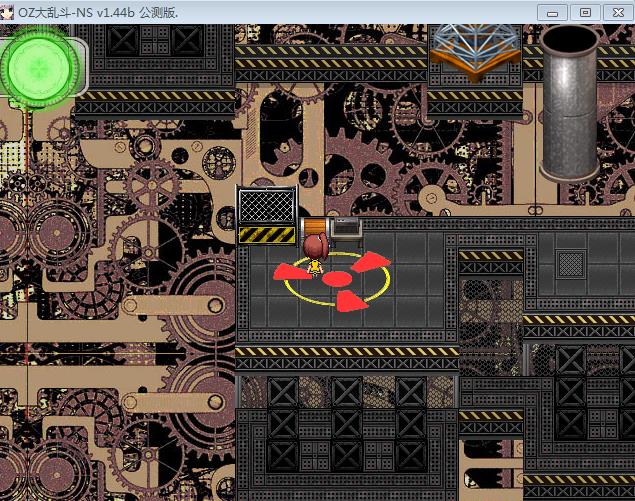Image resolution: width=635 pixels, height=501 pixels.
Task: Click the small grated floor vent at right
Action: (x=571, y=264)
